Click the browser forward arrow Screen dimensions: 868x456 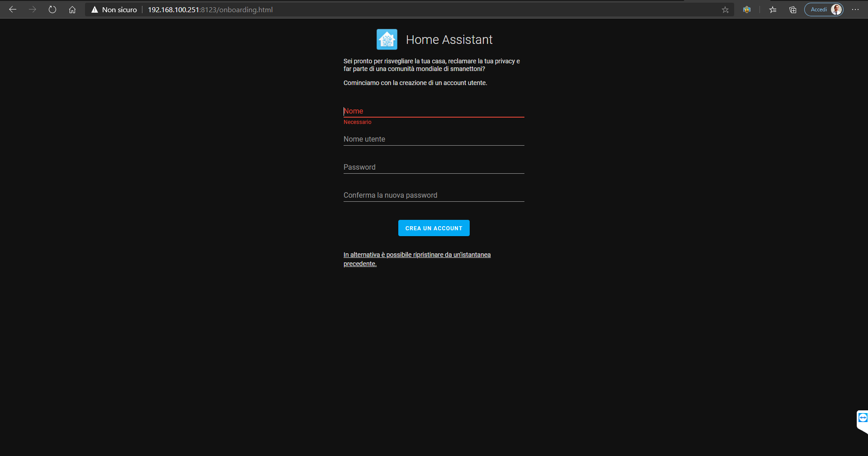[33, 9]
